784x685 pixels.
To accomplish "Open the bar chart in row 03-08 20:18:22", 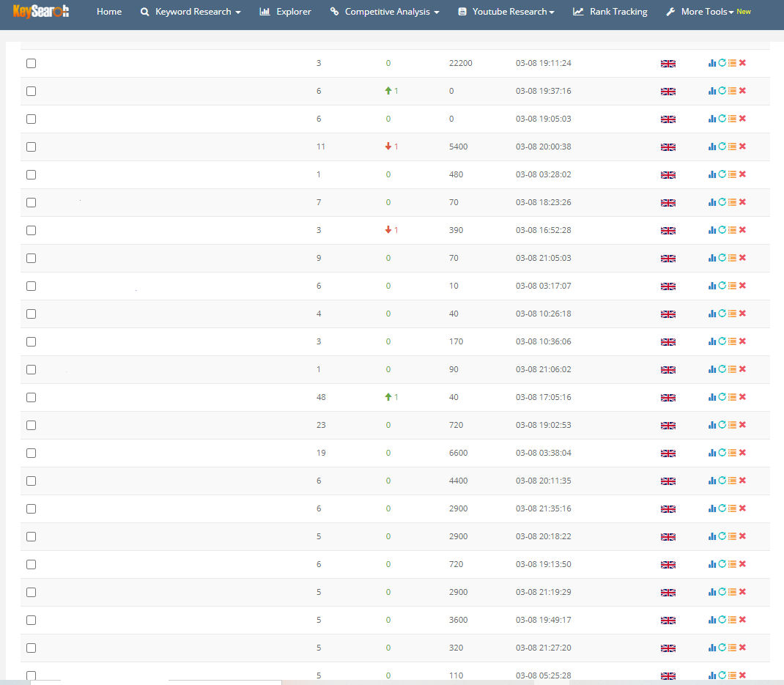I will point(712,536).
